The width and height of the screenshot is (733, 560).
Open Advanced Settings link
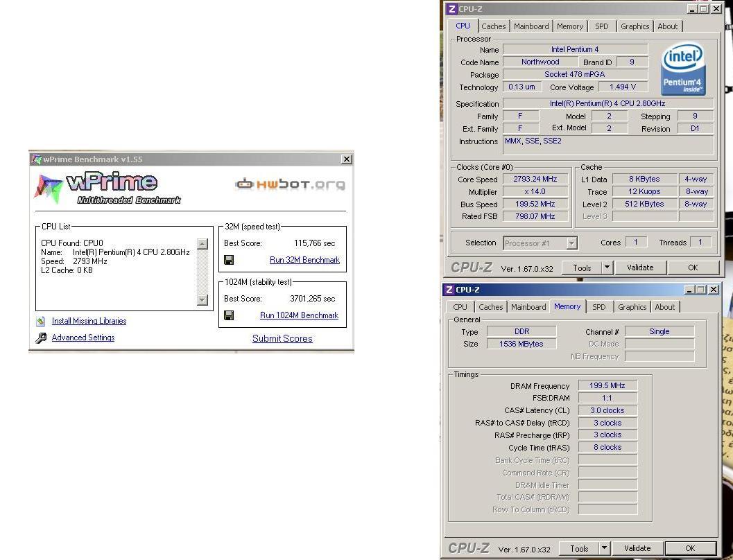click(83, 338)
